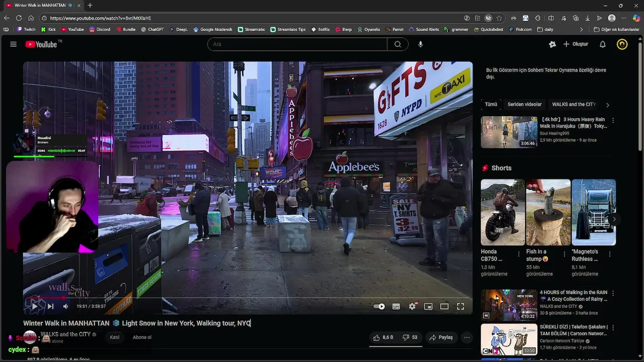644x362 pixels.
Task: Show more filter chips with right arrow
Action: pyautogui.click(x=607, y=105)
